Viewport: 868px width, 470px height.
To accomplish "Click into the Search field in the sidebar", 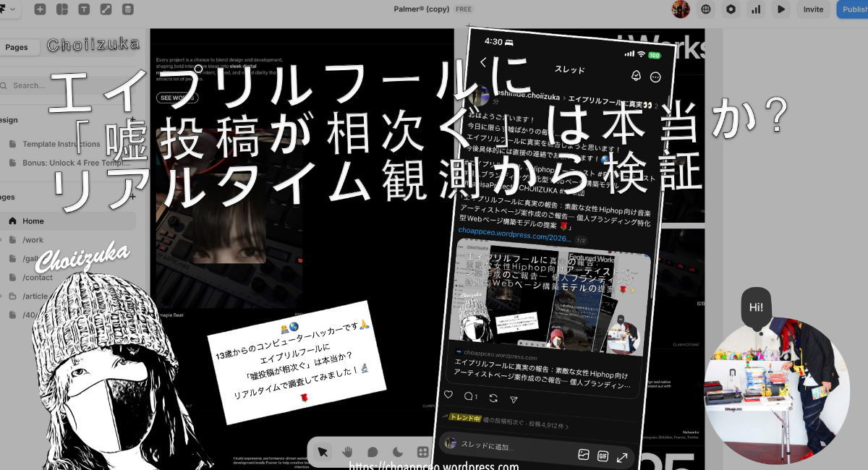I will pyautogui.click(x=33, y=85).
